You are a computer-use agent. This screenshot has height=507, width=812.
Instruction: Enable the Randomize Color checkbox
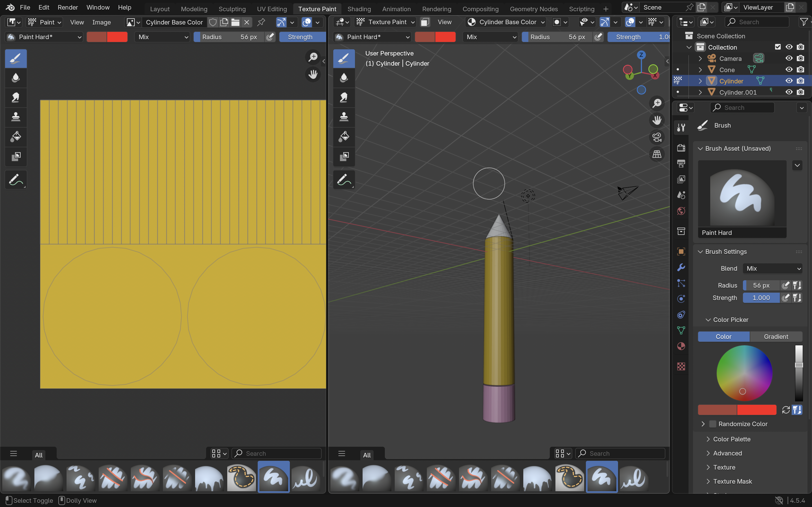coord(713,424)
